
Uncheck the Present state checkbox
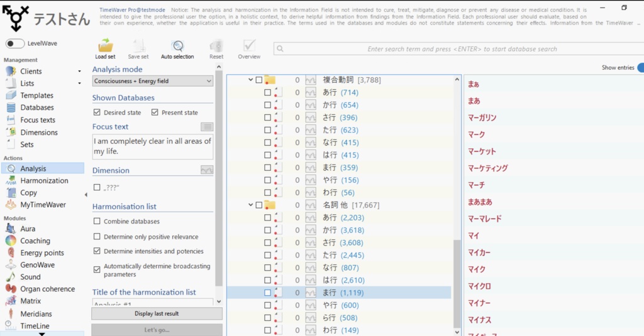click(155, 112)
